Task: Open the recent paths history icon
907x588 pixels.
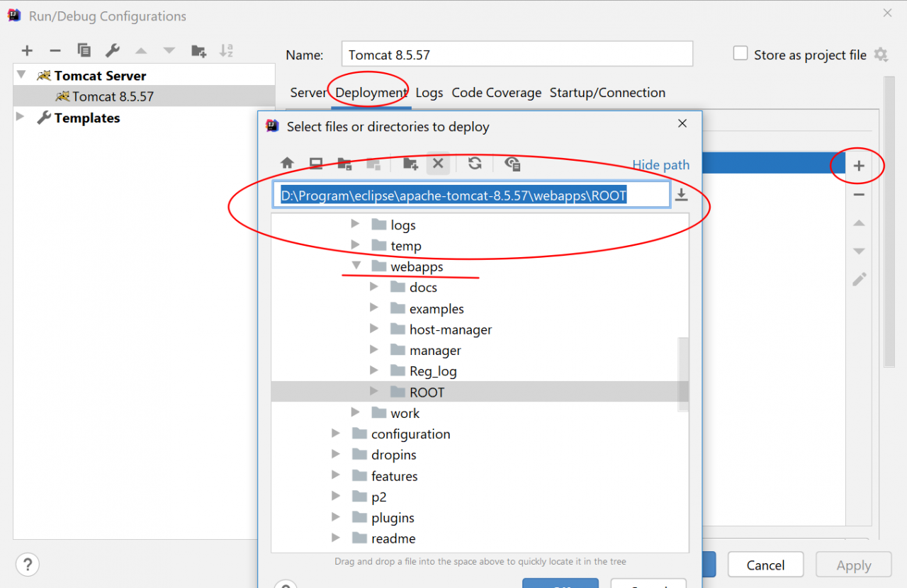Action: [x=681, y=195]
